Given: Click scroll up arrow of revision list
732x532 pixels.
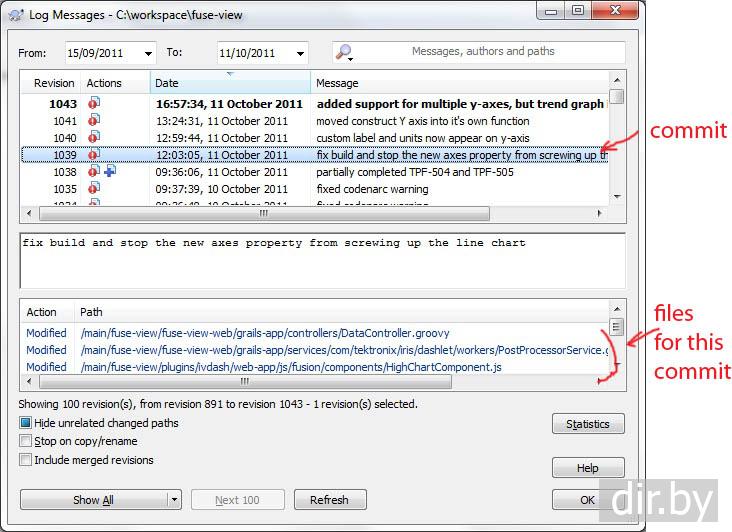Looking at the screenshot, I should 617,80.
